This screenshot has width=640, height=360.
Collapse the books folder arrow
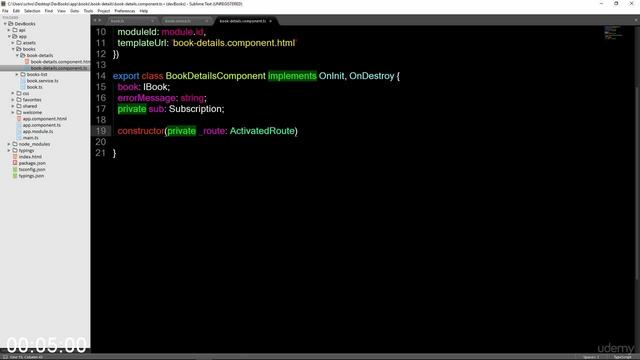tap(13, 49)
